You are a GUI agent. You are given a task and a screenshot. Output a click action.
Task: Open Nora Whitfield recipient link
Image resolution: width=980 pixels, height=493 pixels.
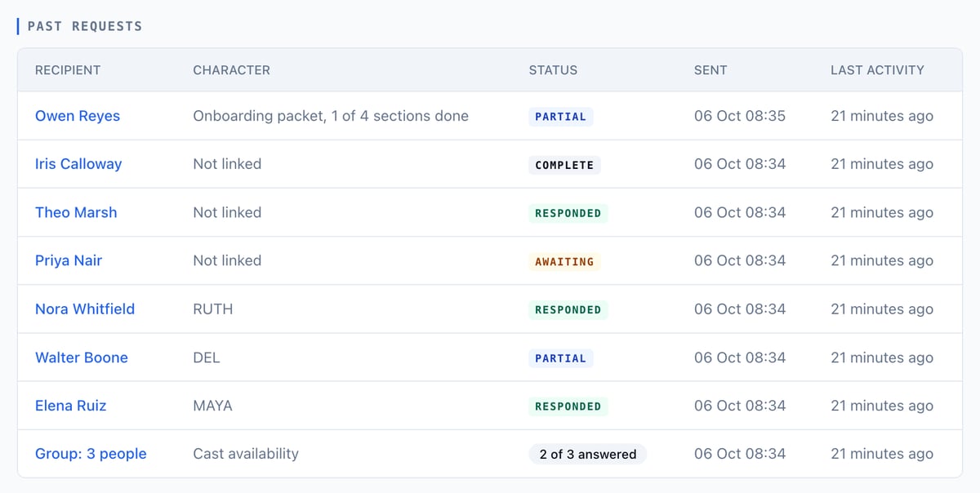(85, 309)
